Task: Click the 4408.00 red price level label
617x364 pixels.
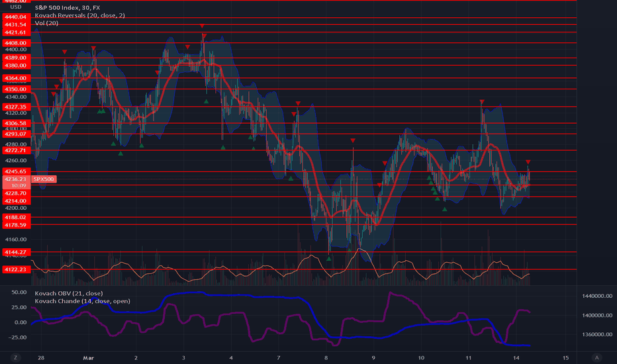Action: tap(16, 43)
